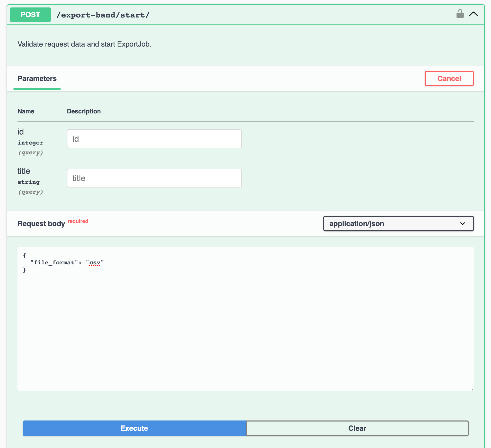The image size is (491, 448).
Task: Click inside the title query input field
Action: 154,178
